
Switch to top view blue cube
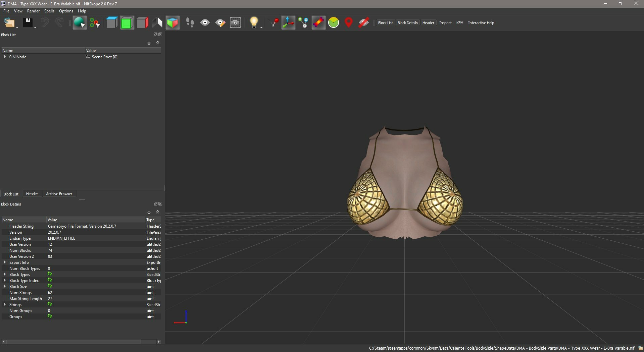coord(112,23)
